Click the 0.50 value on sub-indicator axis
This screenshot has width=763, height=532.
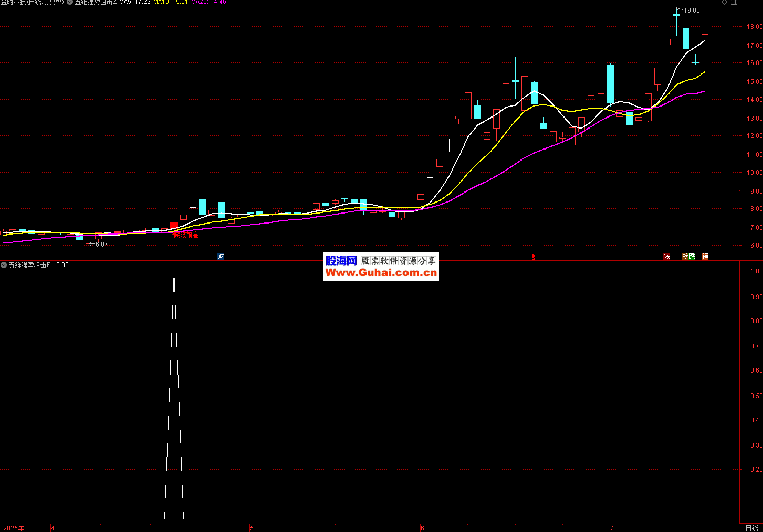click(x=756, y=396)
